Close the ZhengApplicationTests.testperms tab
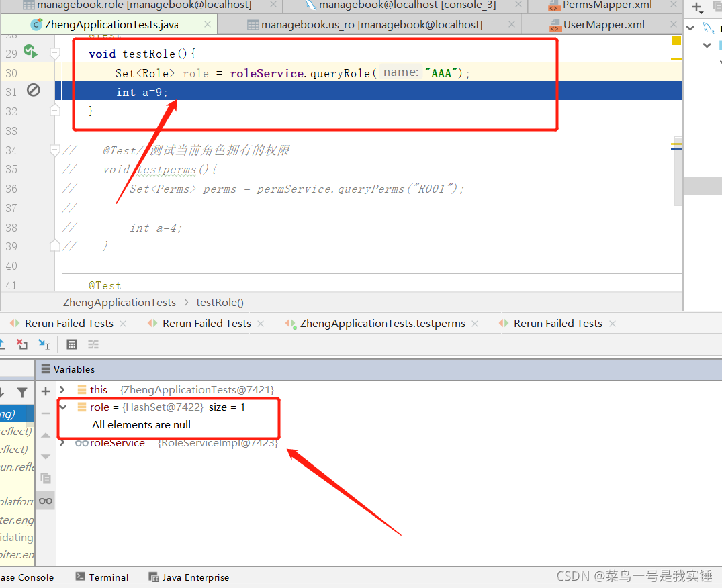This screenshot has height=588, width=722. (475, 324)
